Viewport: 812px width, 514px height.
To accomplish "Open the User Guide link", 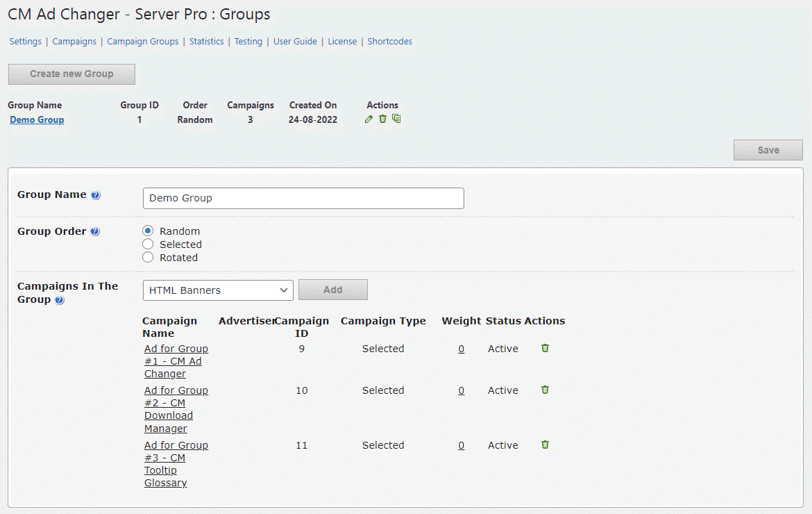I will click(x=295, y=42).
